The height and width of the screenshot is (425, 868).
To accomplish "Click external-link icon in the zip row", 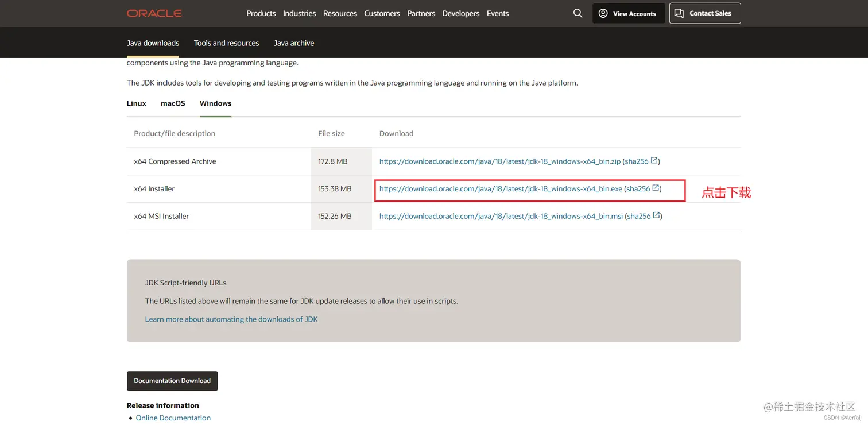I will (654, 161).
